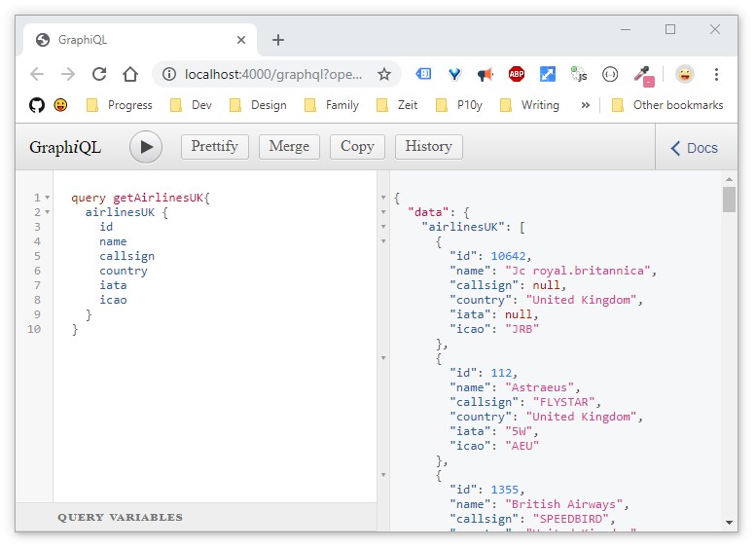The image size is (756, 548).
Task: Open the Design bookmarks folder
Action: pos(258,105)
